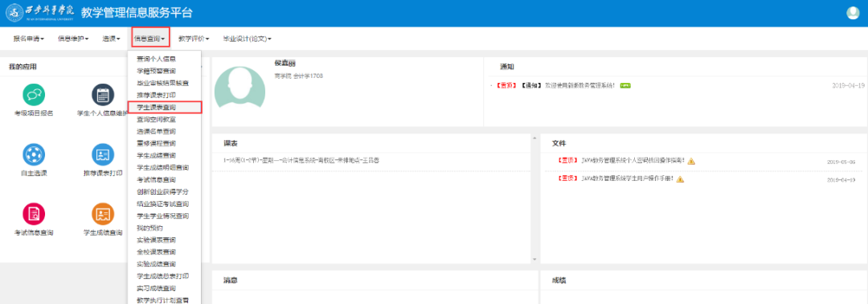Click the green new badge on the notice
The height and width of the screenshot is (304, 868).
click(x=625, y=85)
